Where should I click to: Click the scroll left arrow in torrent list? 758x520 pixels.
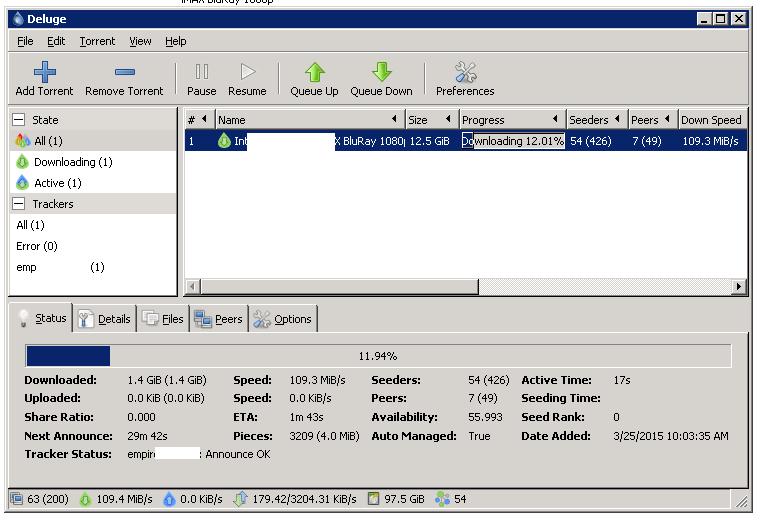point(193,286)
